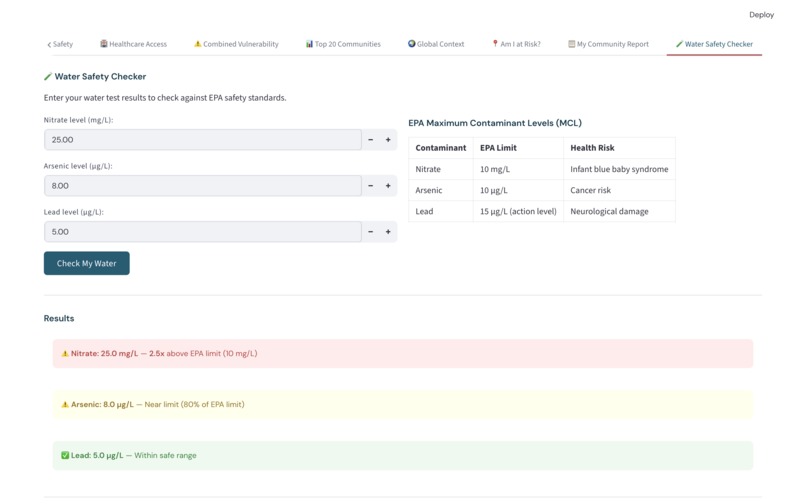Click the report icon on My Community Report
The image size is (806, 504).
pos(571,44)
